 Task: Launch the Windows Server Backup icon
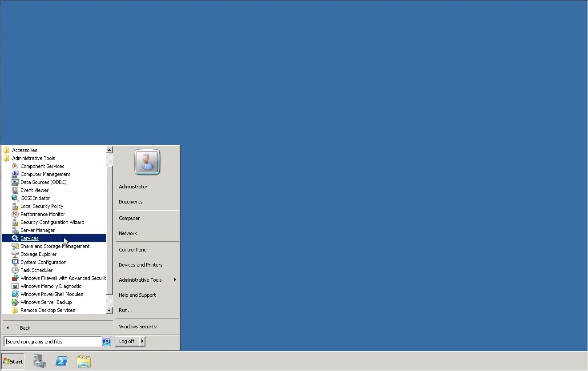(15, 302)
